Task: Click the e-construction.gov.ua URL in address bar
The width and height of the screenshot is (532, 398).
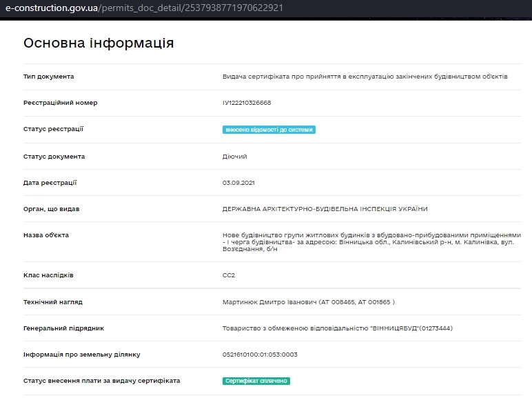Action: tap(144, 8)
